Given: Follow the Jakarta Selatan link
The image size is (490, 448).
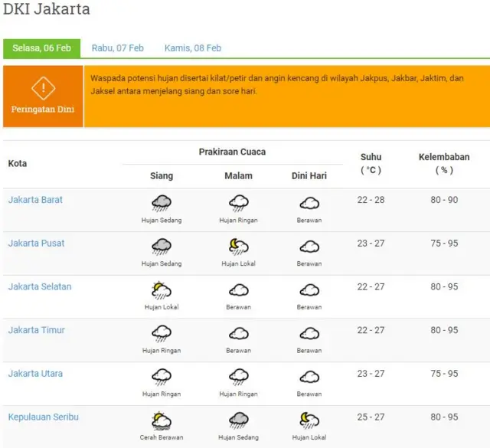Looking at the screenshot, I should [40, 287].
